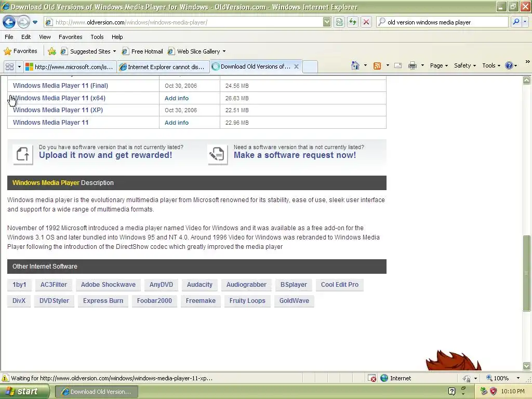This screenshot has width=532, height=399.
Task: Click the scrollbar up arrow
Action: [x=526, y=80]
